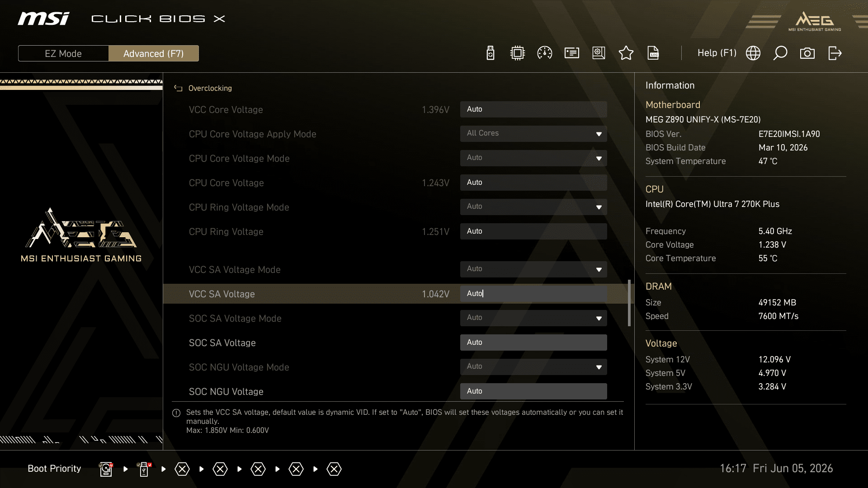Click the Core Voltage value 1.238 V

tap(772, 245)
